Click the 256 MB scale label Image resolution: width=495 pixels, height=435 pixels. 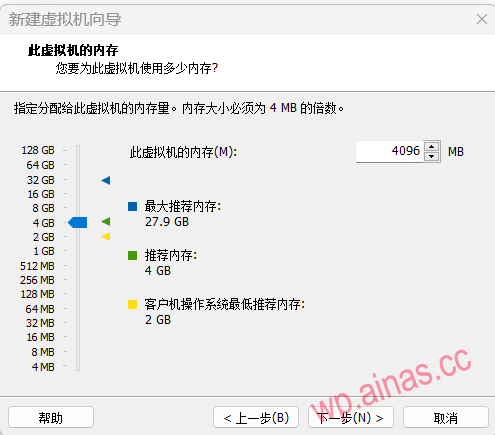click(37, 280)
